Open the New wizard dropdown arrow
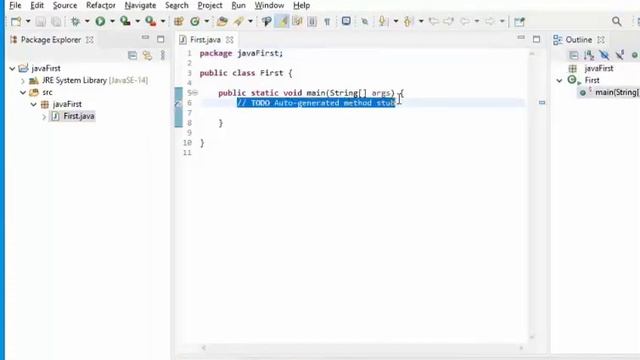Screen dimensions: 640x360 tap(28, 21)
